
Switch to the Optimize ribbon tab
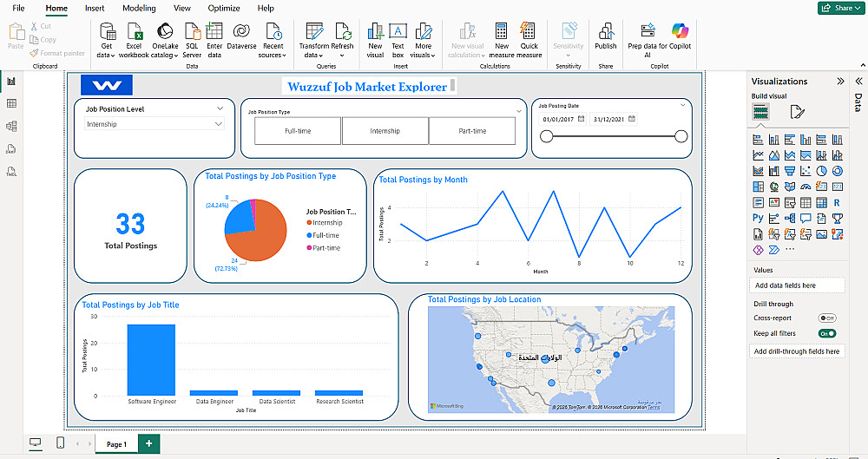[224, 9]
